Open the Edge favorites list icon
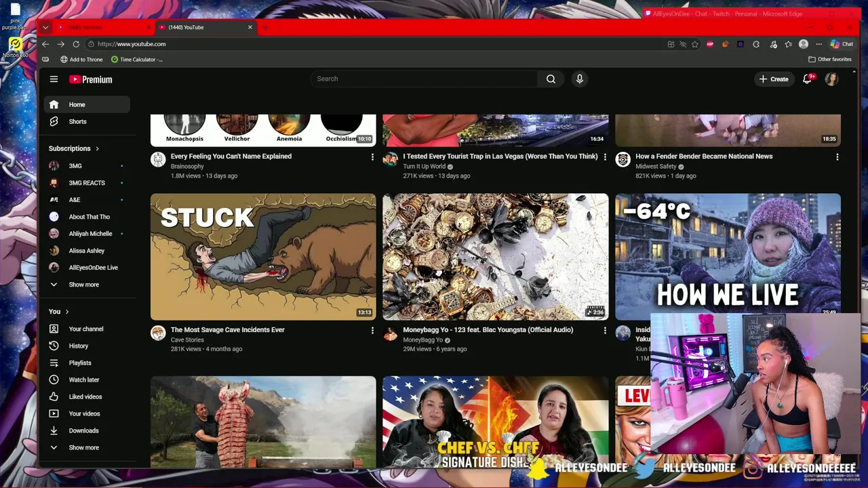The height and width of the screenshot is (488, 868). click(788, 44)
